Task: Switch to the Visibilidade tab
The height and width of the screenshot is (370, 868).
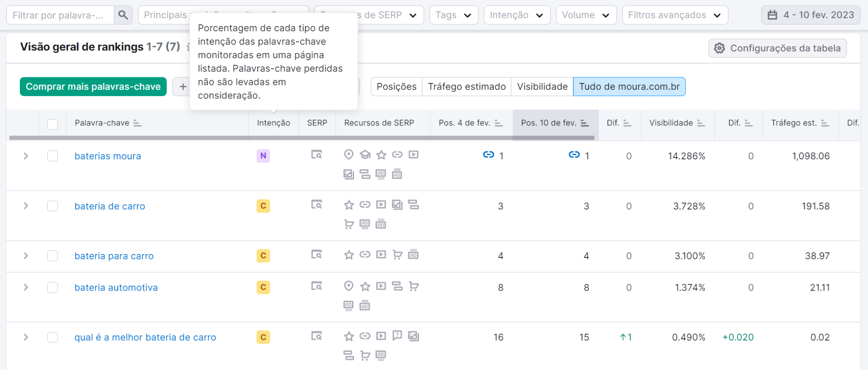Action: coord(542,87)
